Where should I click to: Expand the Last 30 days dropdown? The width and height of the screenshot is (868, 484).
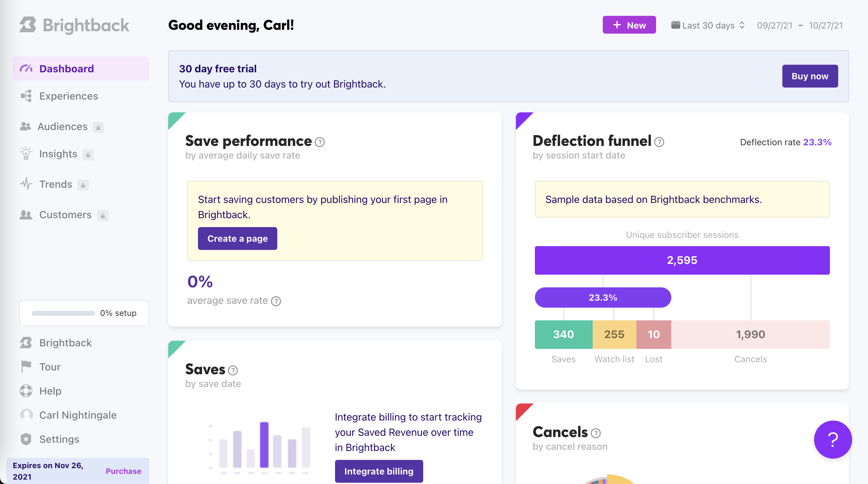click(x=713, y=26)
